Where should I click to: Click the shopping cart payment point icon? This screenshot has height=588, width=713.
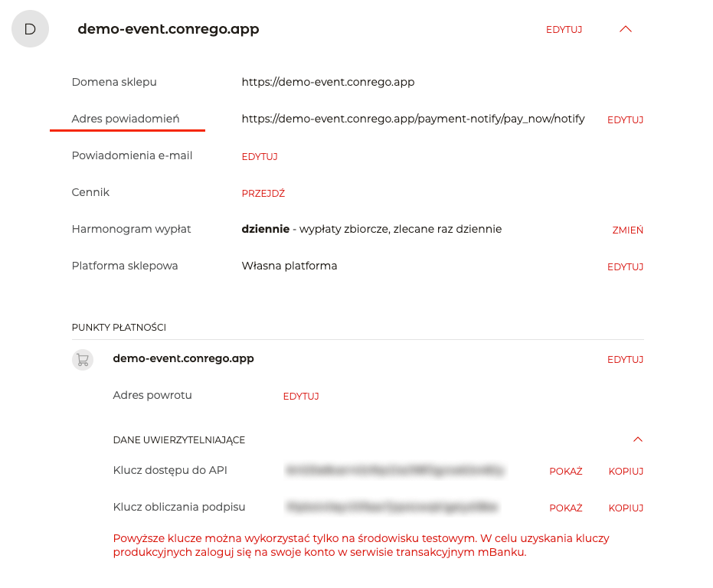click(x=82, y=359)
